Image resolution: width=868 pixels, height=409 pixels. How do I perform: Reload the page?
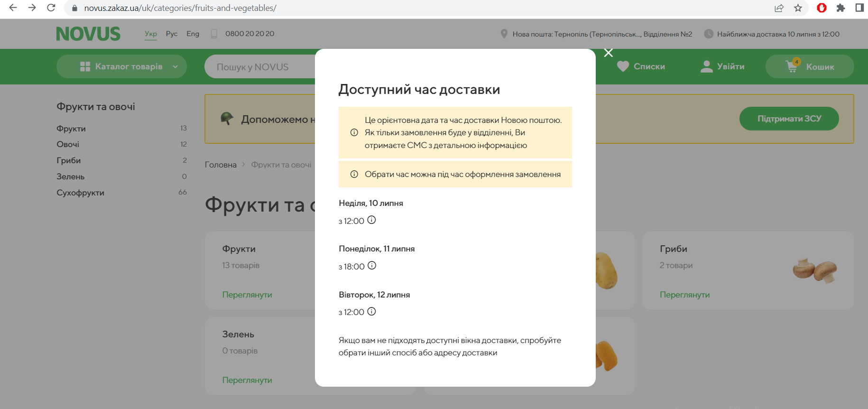[51, 8]
